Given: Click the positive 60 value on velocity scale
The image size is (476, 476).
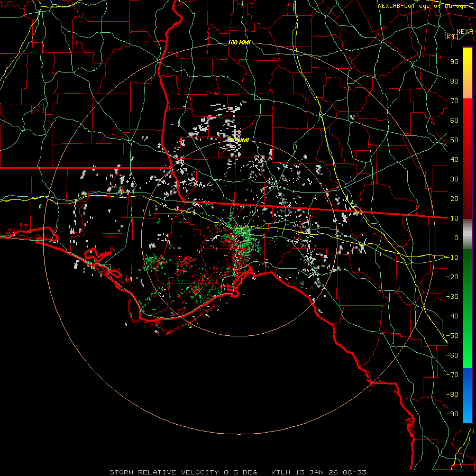Looking at the screenshot, I should (454, 120).
